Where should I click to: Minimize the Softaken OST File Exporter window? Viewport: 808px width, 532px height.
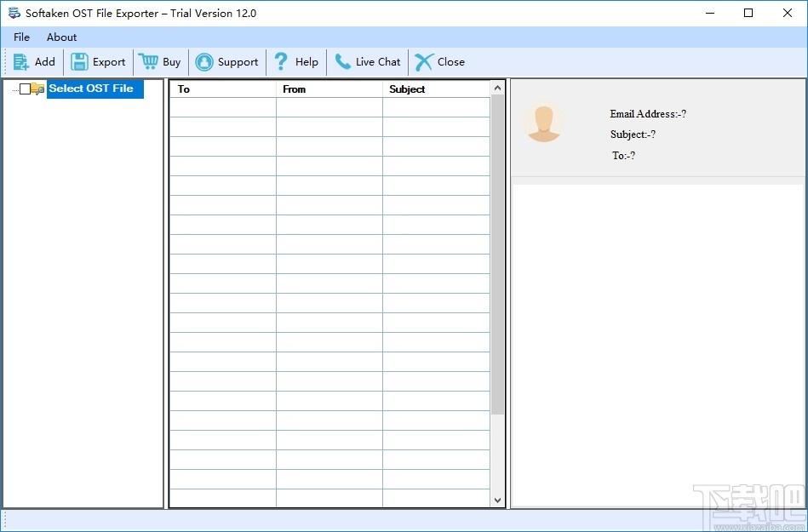tap(709, 14)
